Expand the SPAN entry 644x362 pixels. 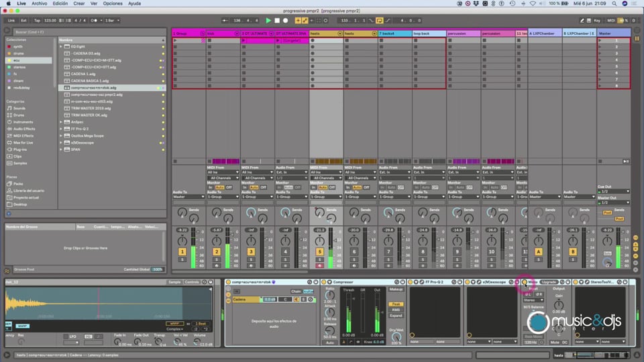61,149
